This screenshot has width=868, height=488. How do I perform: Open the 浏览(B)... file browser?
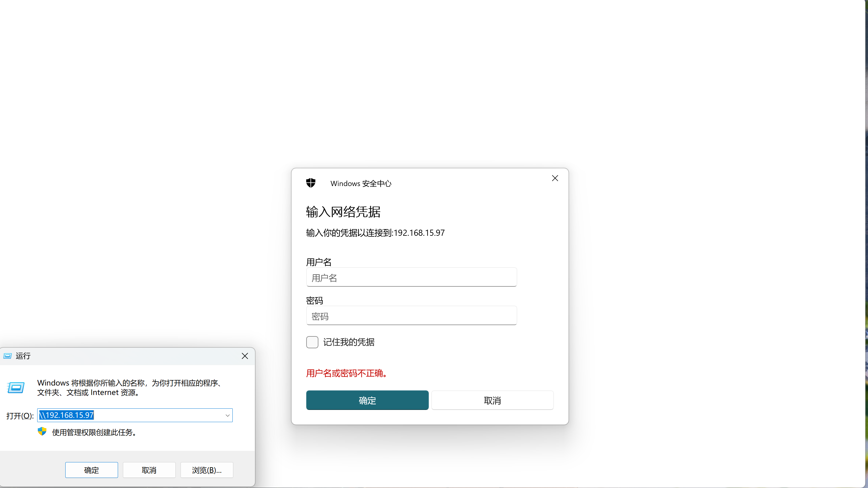tap(206, 470)
